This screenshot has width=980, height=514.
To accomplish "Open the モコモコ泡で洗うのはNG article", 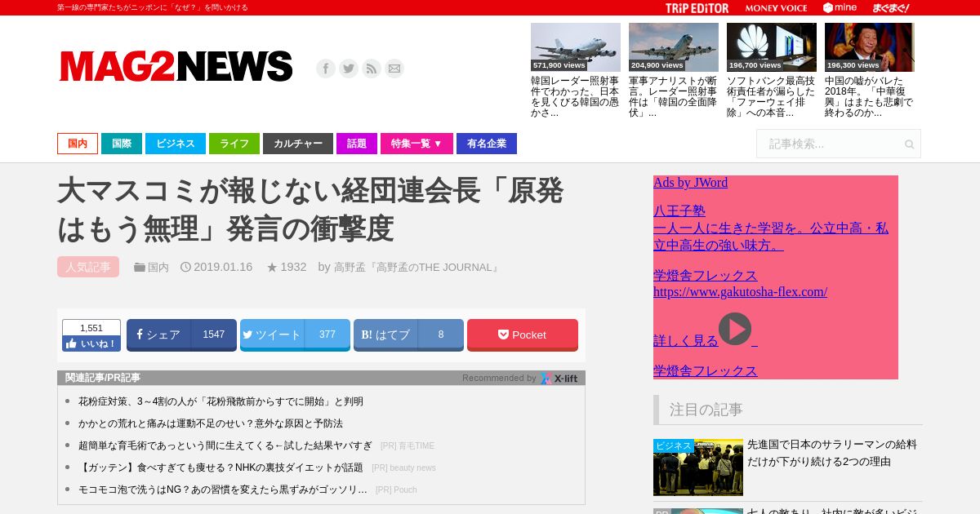I will [223, 490].
